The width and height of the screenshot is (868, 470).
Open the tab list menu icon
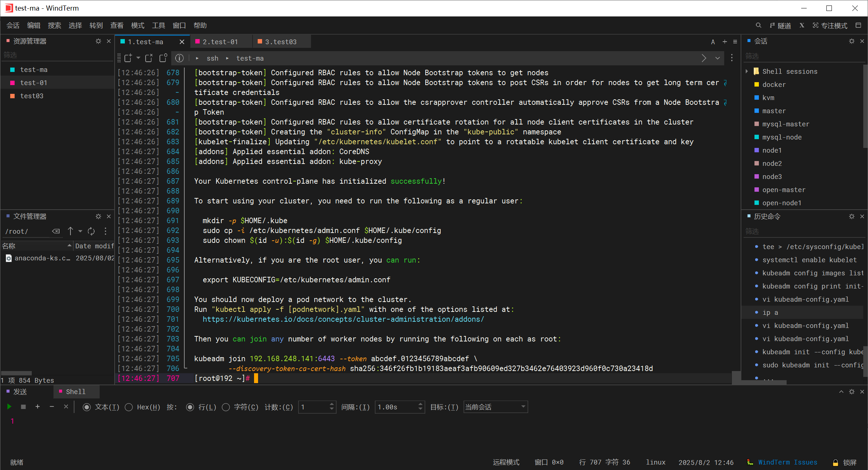point(735,42)
